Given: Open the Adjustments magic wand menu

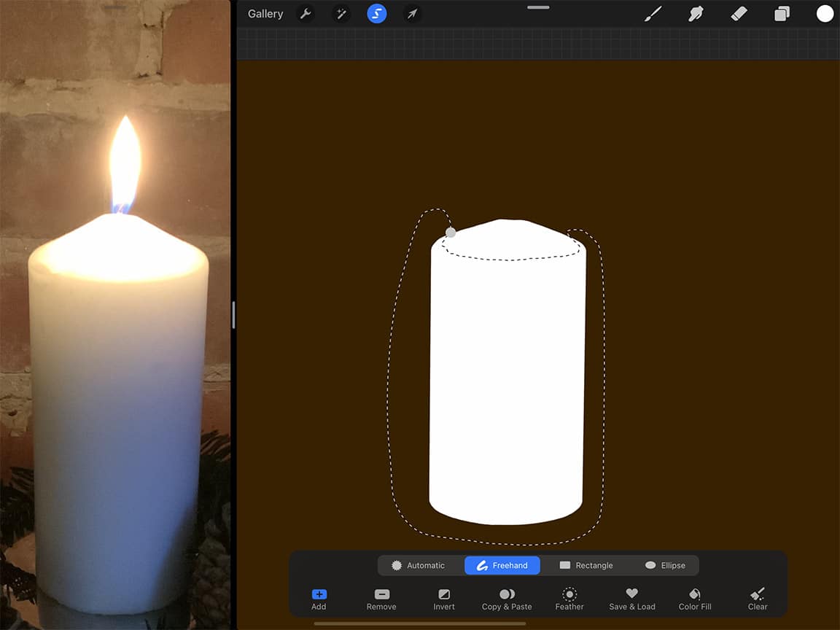Looking at the screenshot, I should [x=341, y=14].
